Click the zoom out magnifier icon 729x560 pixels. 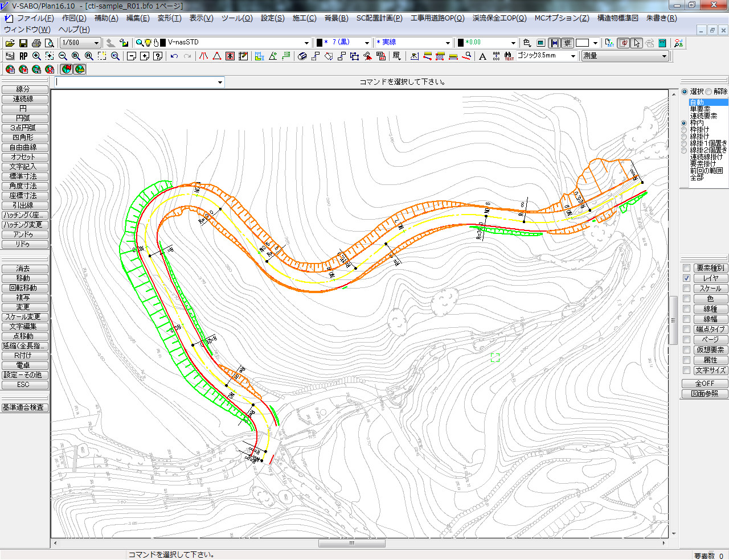pyautogui.click(x=63, y=56)
